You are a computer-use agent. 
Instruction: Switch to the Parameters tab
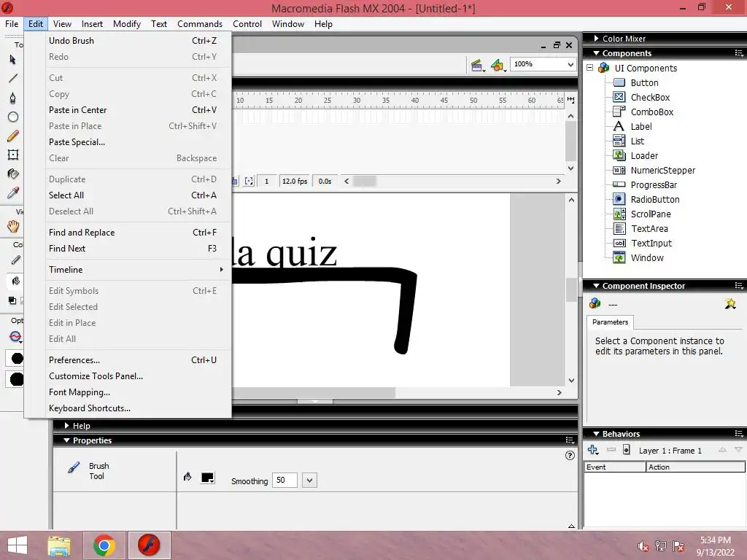point(611,322)
